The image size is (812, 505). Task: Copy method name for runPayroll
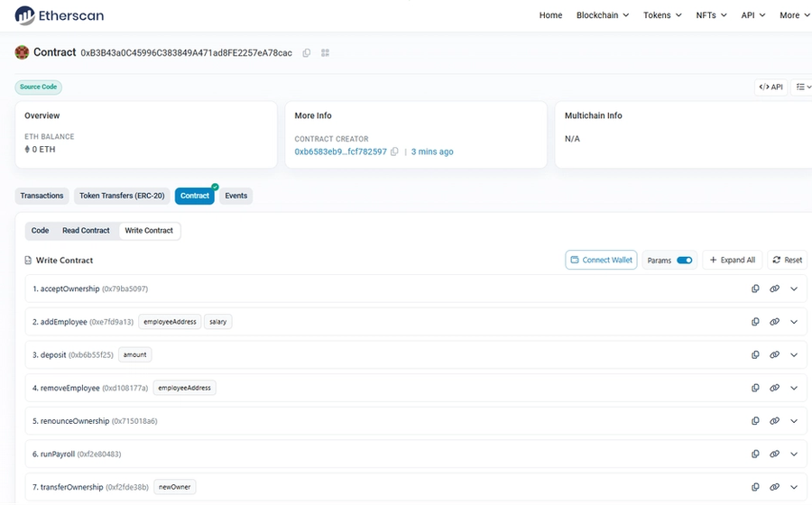755,454
